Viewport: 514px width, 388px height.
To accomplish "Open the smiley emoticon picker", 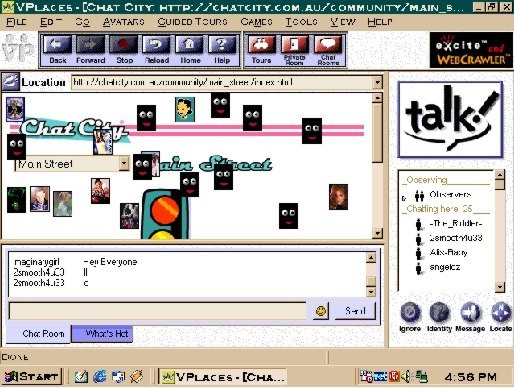I will (x=321, y=311).
